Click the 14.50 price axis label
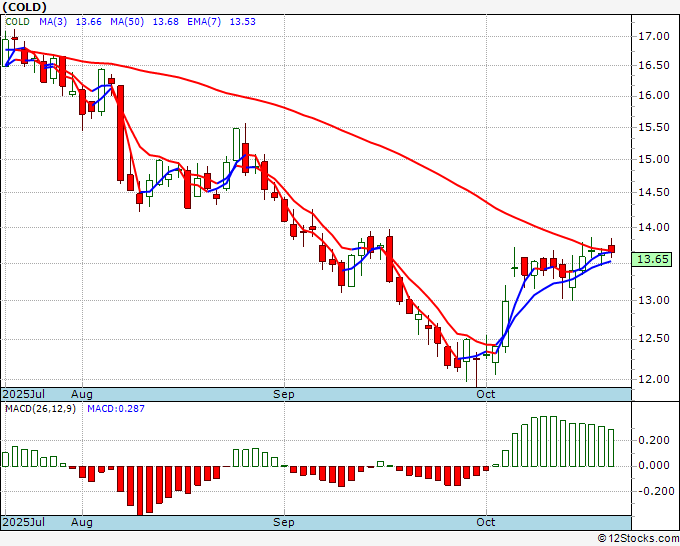Screen dimensions: 680x546 pyautogui.click(x=654, y=193)
